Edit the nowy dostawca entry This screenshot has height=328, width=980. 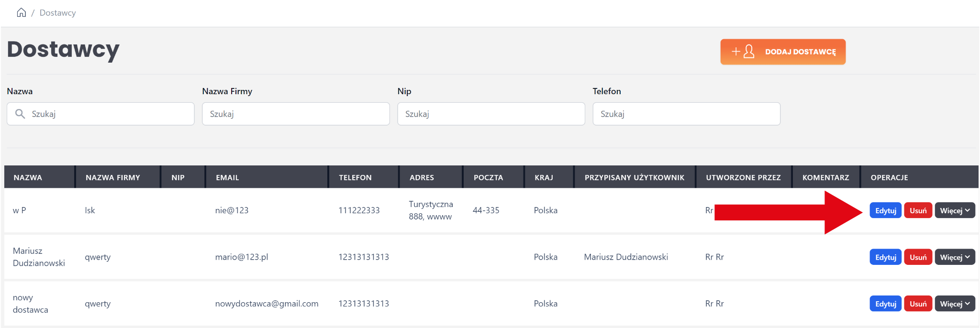tap(885, 304)
